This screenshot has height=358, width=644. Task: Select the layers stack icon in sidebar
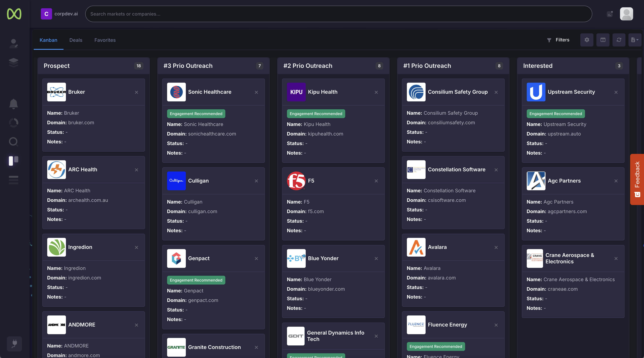[x=13, y=62]
